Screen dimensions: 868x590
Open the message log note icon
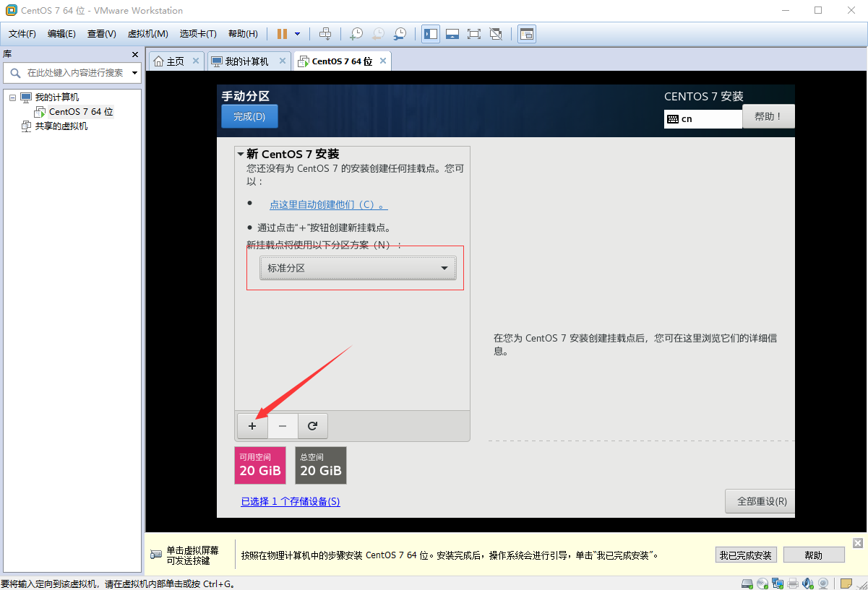[x=846, y=584]
